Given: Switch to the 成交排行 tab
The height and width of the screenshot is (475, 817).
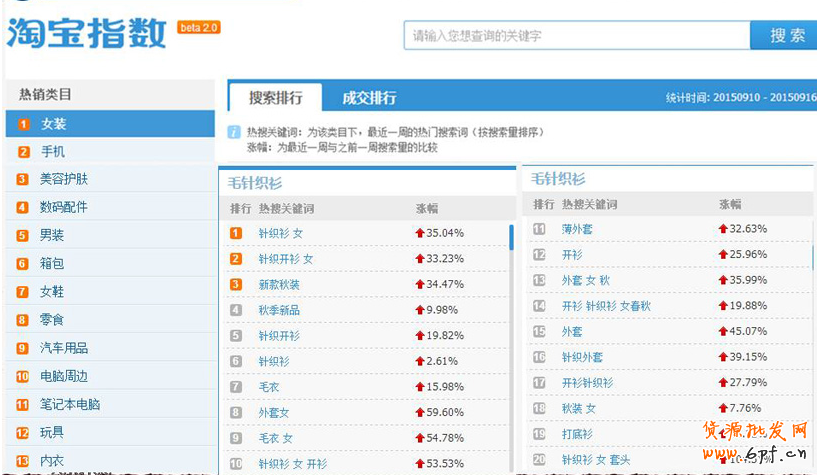Looking at the screenshot, I should point(369,97).
